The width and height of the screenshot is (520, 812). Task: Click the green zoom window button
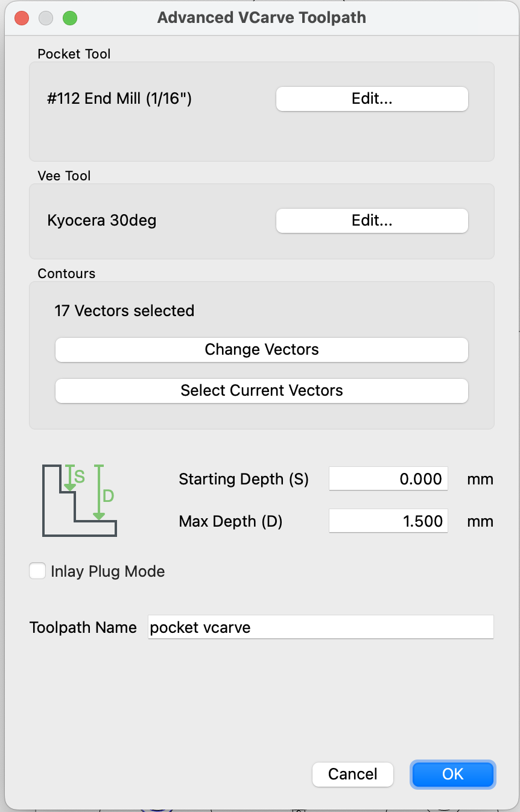coord(70,17)
